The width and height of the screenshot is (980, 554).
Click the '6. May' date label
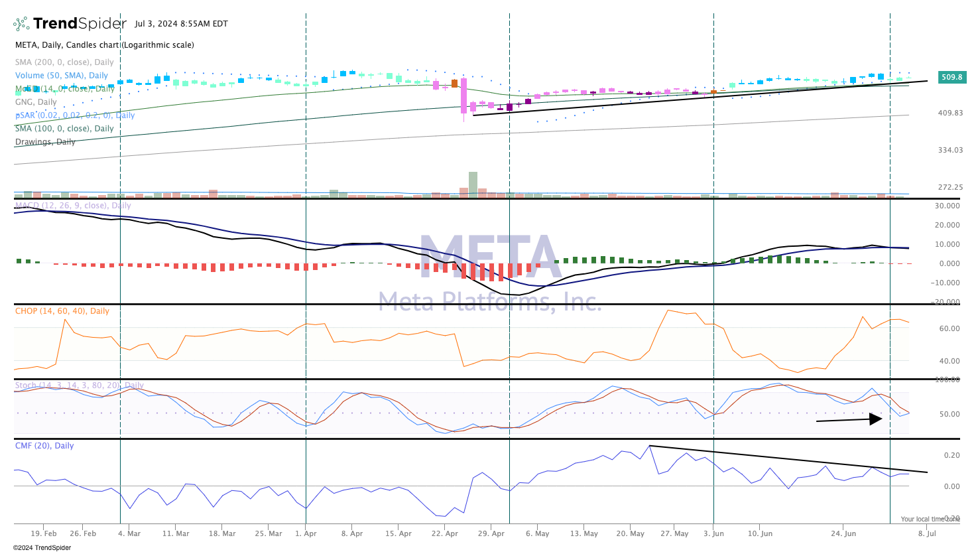tap(537, 533)
